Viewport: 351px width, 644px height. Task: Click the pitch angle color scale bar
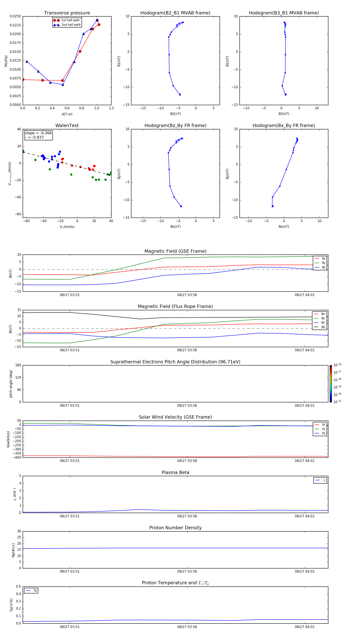coord(331,384)
